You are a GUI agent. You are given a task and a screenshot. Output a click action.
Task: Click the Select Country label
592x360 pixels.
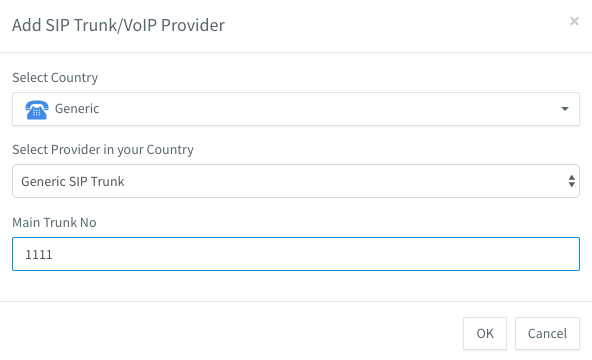point(55,78)
